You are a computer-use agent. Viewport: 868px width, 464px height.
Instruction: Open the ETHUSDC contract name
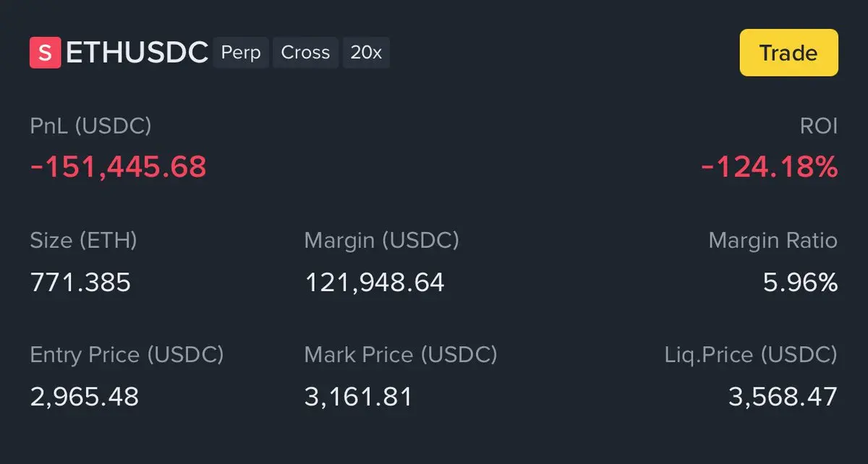tap(137, 53)
